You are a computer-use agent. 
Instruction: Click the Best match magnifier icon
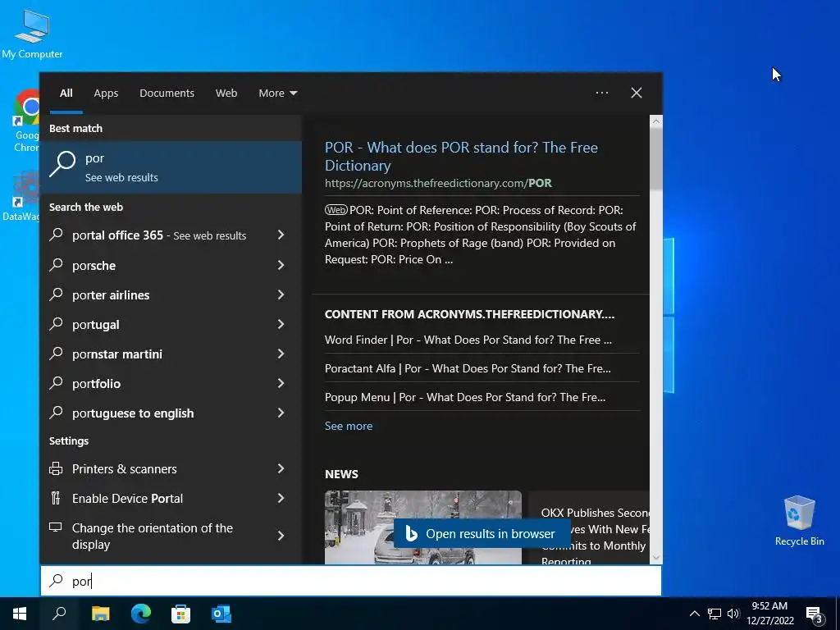point(62,164)
